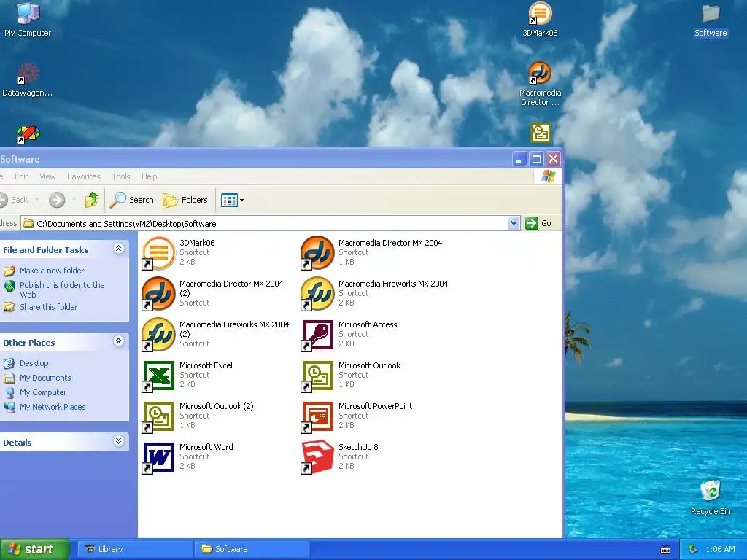Select Macromedia Director MX 2004 (2) shortcut icon
747x560 pixels.
[158, 293]
